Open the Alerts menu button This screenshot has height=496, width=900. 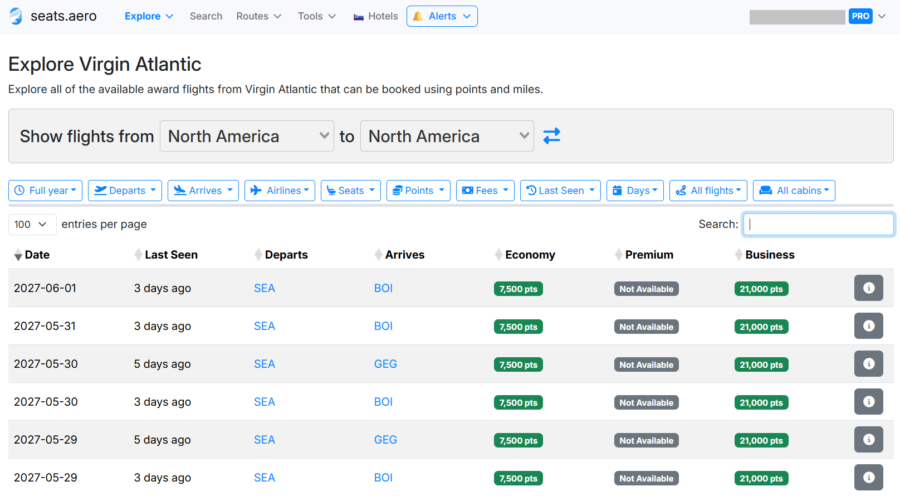442,16
